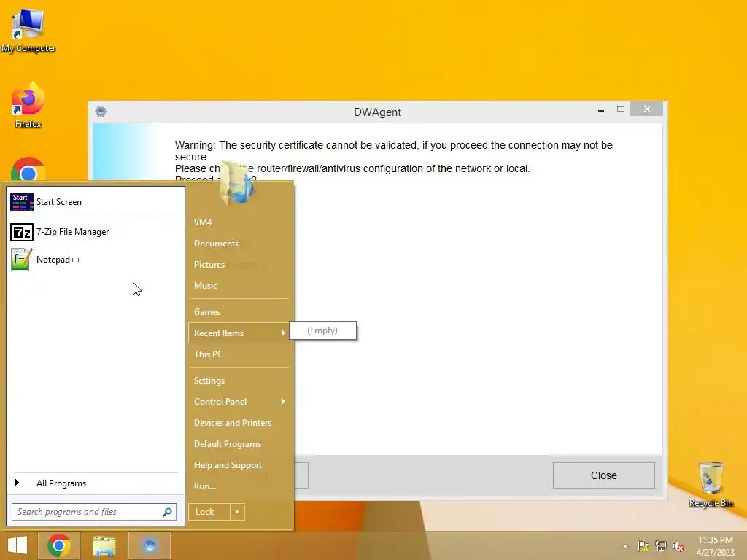Click the Search programs and files field

click(94, 512)
